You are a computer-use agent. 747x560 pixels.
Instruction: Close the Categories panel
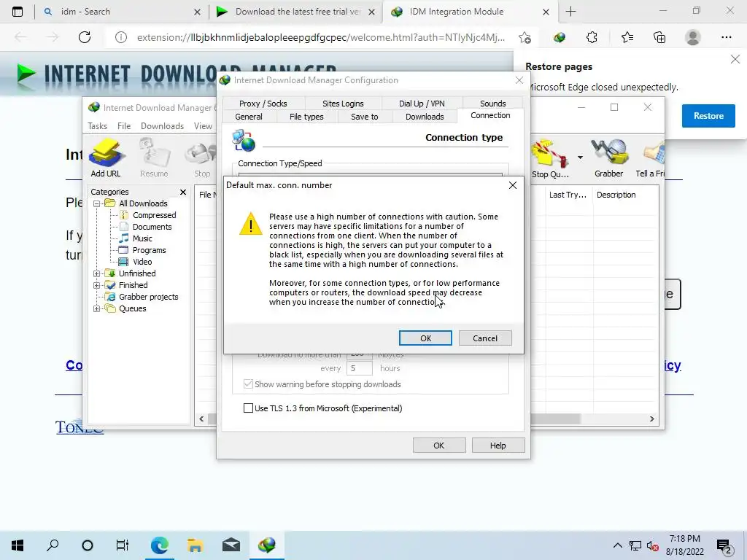tap(183, 192)
